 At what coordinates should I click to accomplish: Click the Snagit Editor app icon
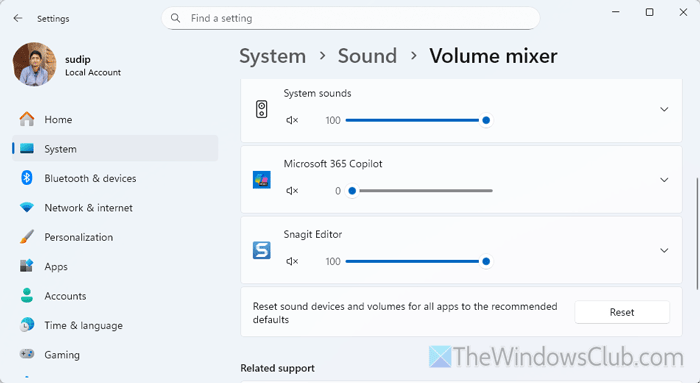coord(262,250)
